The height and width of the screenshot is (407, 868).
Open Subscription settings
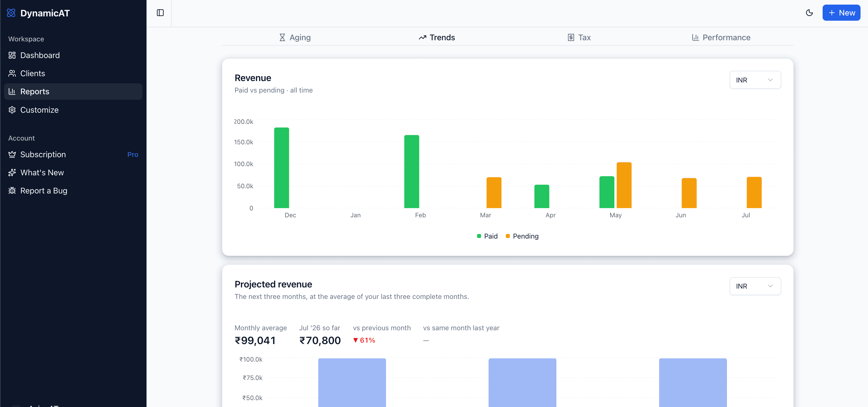(x=73, y=154)
